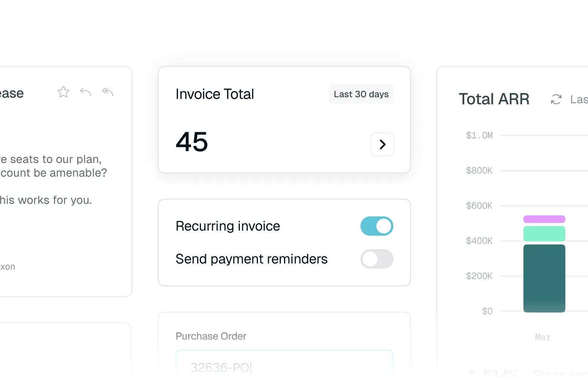This screenshot has height=380, width=588.
Task: Click the refresh icon beside Total ARR
Action: [x=556, y=99]
